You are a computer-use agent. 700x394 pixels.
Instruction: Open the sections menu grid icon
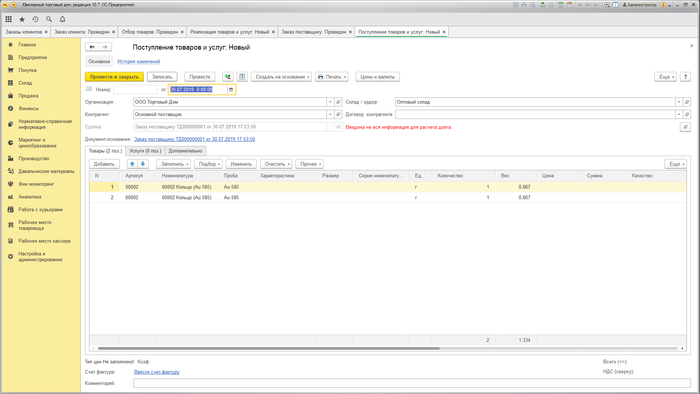tap(8, 19)
